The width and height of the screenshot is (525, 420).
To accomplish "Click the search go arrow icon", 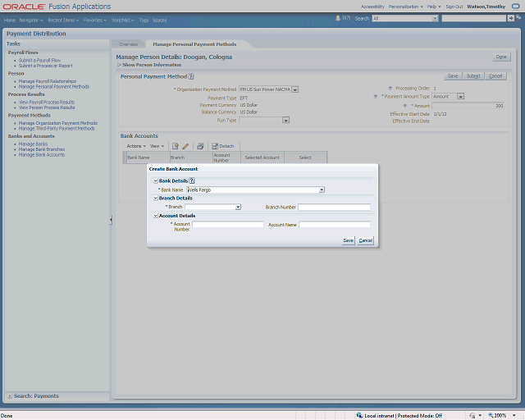I will coord(510,18).
